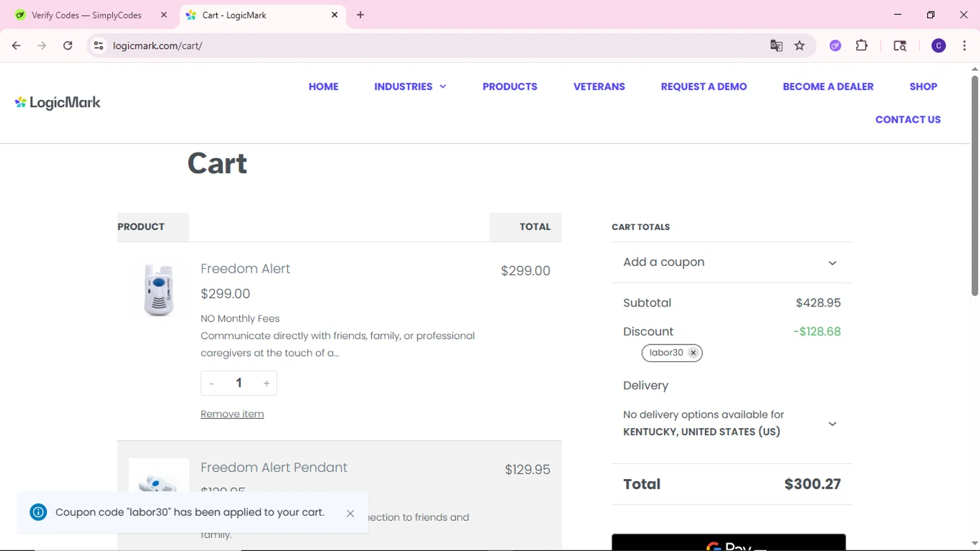Open BECOME A DEALER page
Screen dimensions: 980x551
coord(828,86)
